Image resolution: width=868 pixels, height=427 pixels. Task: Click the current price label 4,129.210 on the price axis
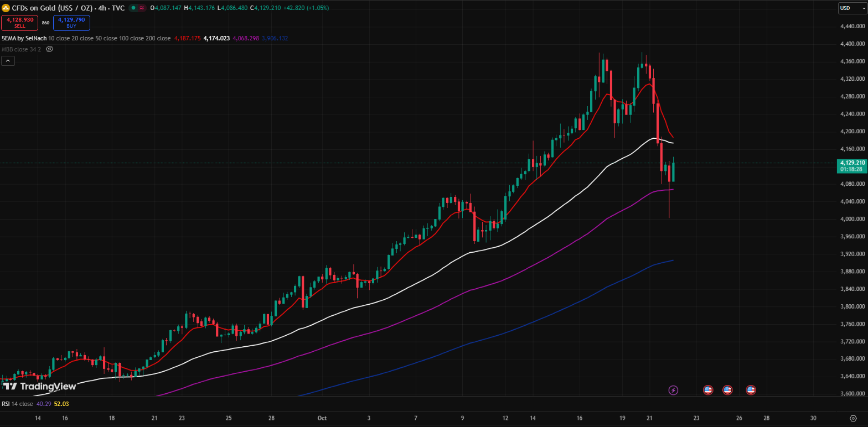(852, 163)
